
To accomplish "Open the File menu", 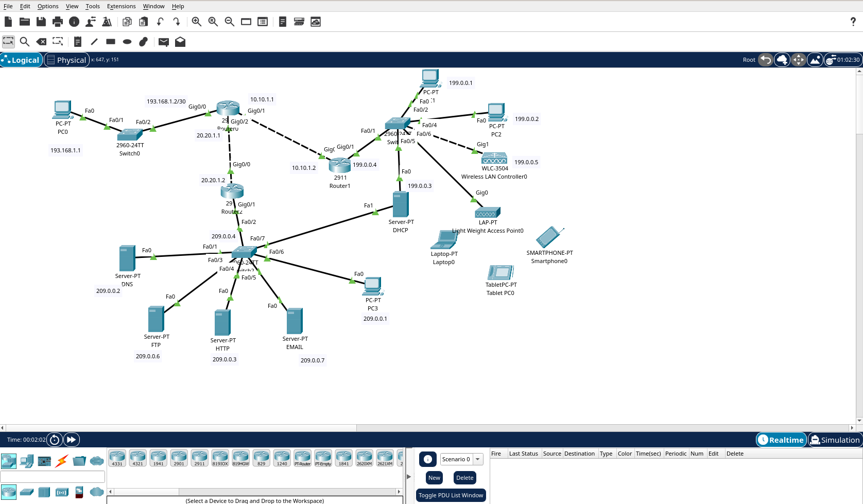I will click(x=8, y=6).
